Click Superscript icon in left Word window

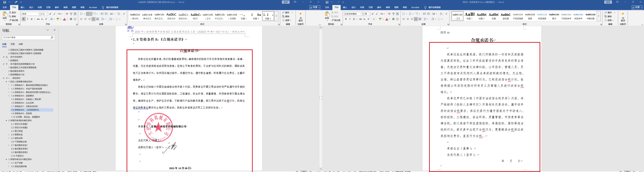(x=46, y=19)
